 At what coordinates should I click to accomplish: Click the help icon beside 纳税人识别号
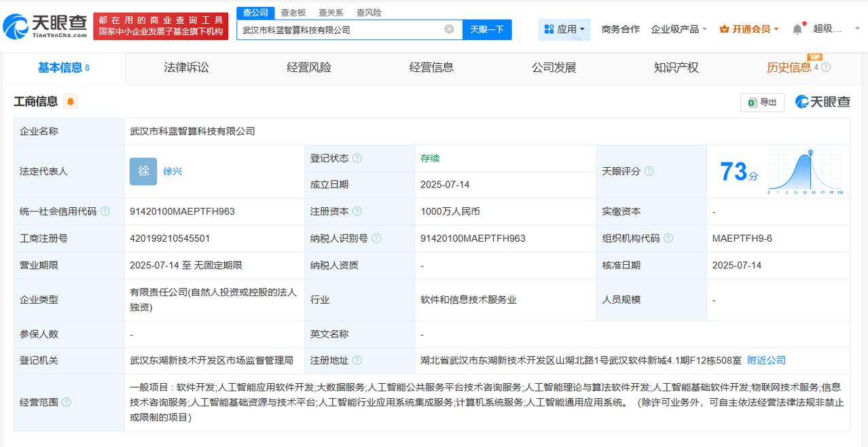coord(376,238)
